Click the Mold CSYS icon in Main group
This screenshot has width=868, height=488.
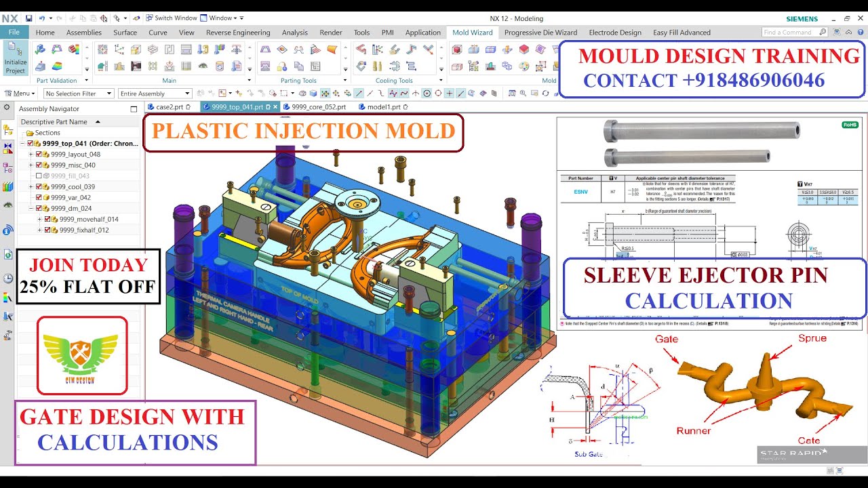(119, 49)
